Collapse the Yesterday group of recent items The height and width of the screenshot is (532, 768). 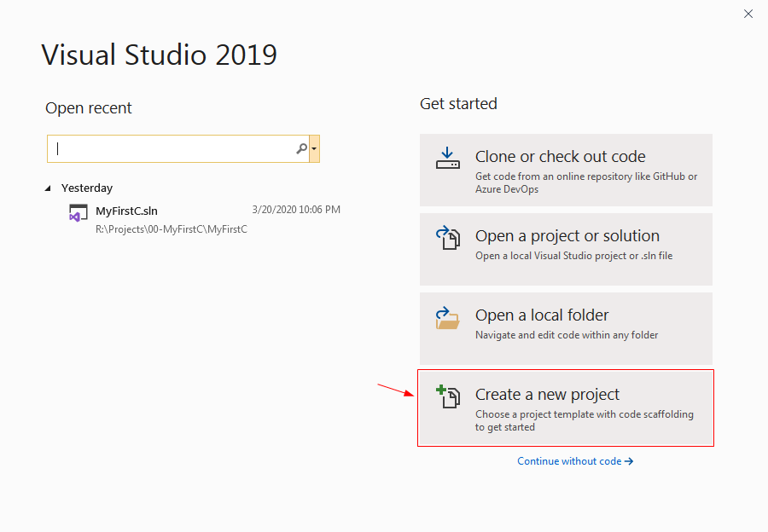tap(48, 188)
